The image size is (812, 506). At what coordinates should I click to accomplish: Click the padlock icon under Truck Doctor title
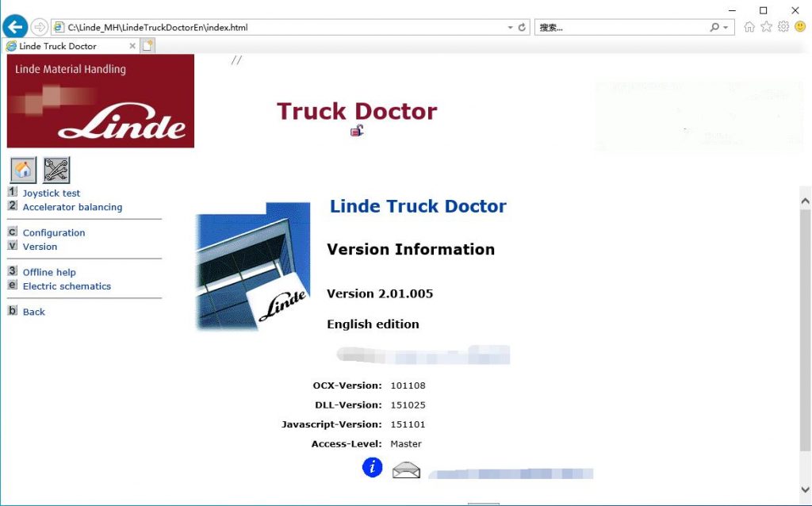coord(357,129)
